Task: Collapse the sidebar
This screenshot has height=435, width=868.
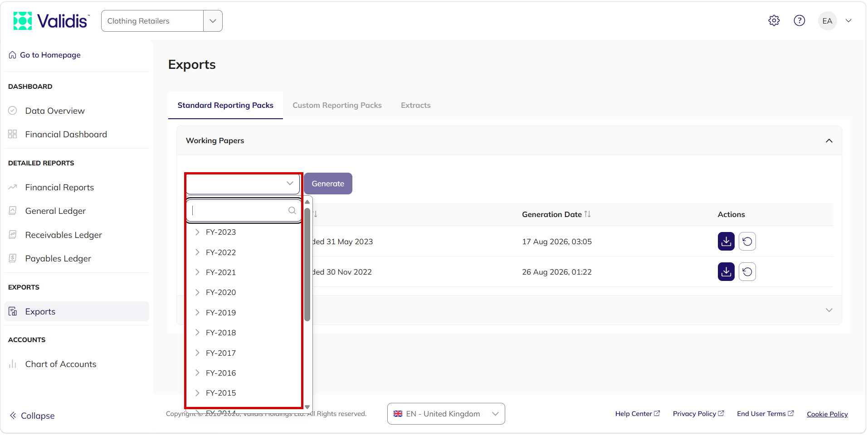Action: [32, 416]
